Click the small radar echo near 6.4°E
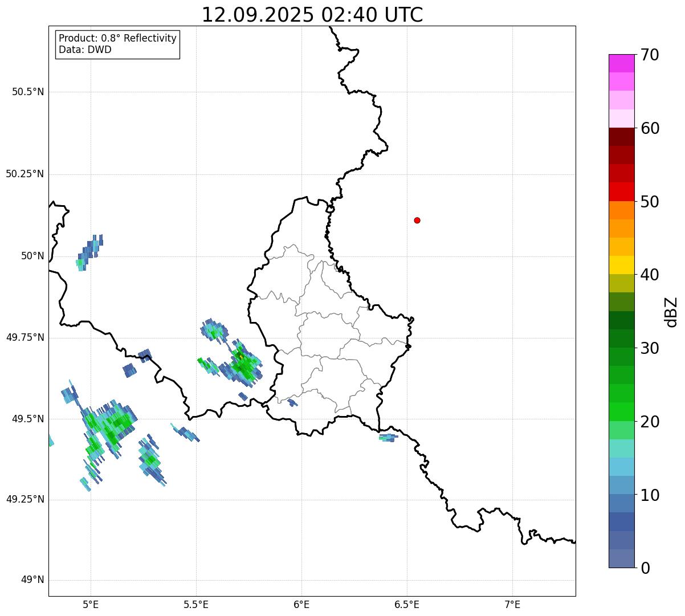Viewport: 685px width, 616px height. tap(388, 438)
